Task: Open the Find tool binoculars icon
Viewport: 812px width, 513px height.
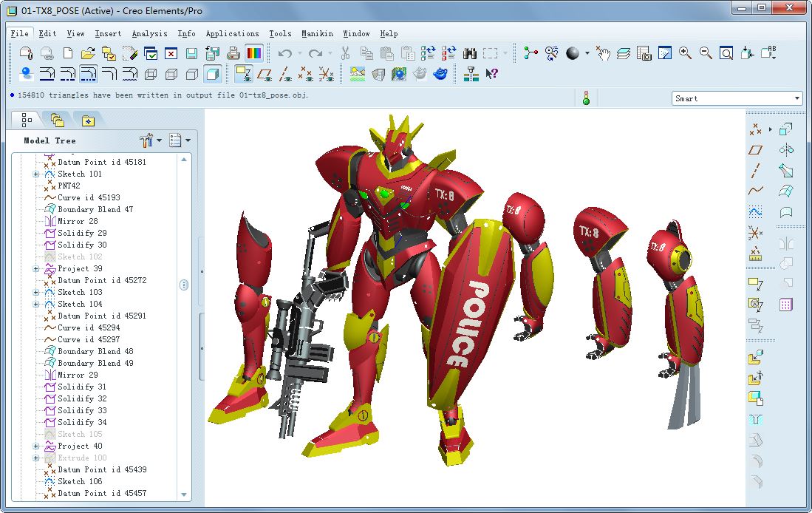Action: tap(470, 53)
